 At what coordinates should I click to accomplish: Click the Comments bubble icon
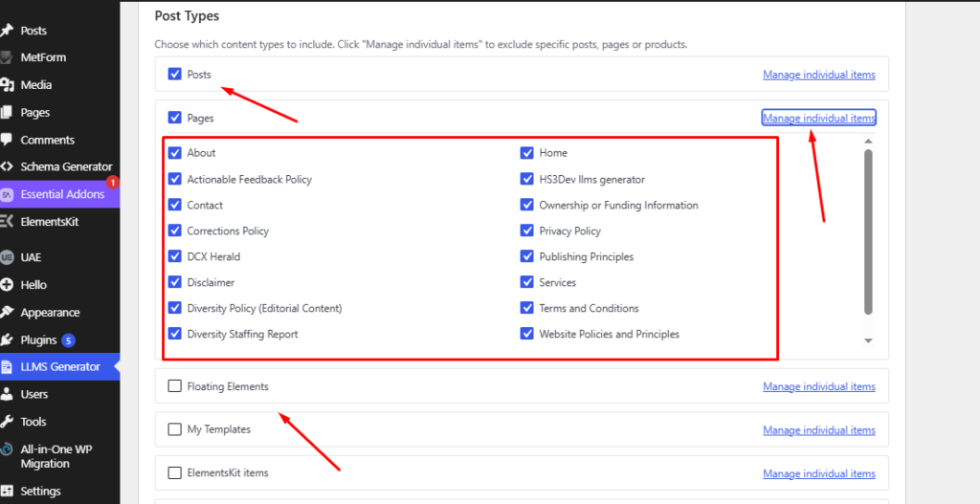pyautogui.click(x=7, y=140)
